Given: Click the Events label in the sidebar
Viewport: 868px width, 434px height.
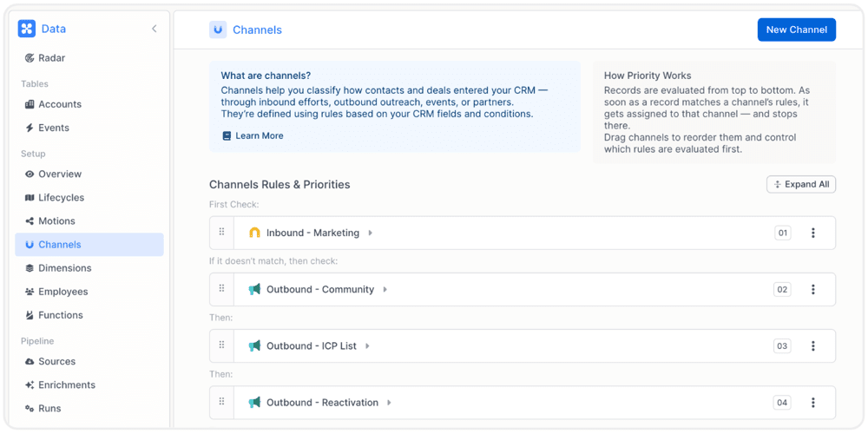Looking at the screenshot, I should tap(54, 128).
